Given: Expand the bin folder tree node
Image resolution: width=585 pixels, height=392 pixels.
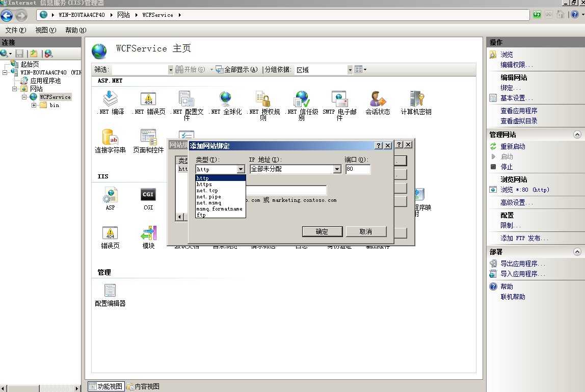Looking at the screenshot, I should tap(34, 106).
